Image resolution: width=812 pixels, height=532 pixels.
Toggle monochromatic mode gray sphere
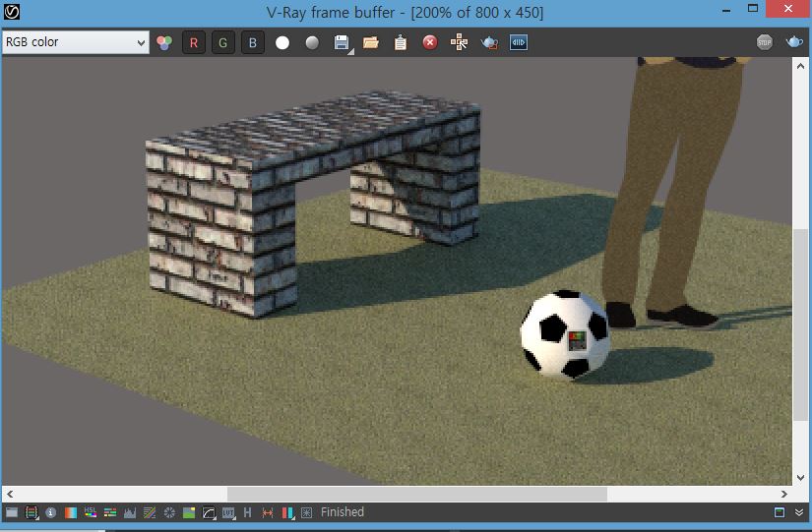click(x=312, y=42)
